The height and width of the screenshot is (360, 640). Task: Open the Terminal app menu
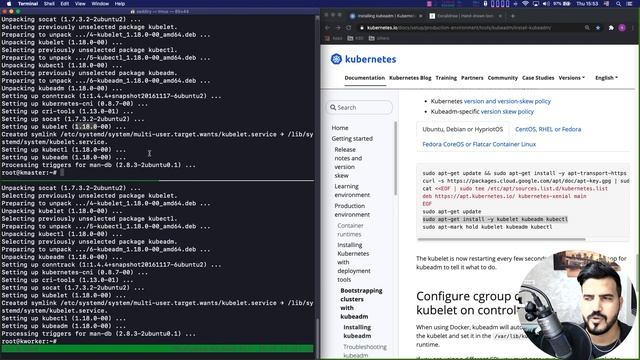pos(28,4)
